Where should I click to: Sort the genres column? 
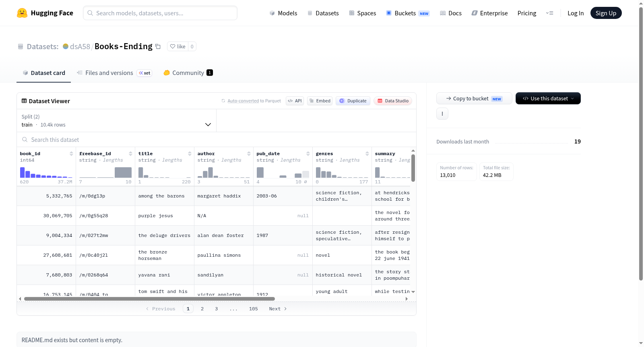pyautogui.click(x=367, y=154)
